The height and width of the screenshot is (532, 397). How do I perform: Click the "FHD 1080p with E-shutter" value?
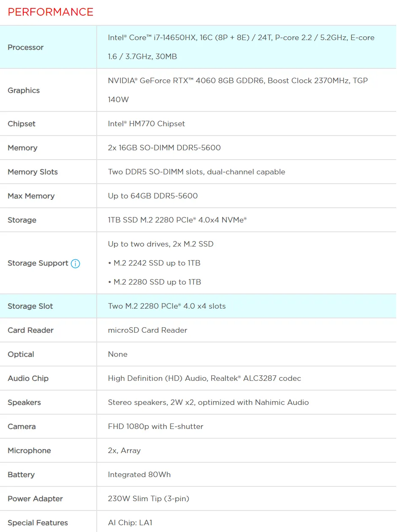click(x=155, y=426)
